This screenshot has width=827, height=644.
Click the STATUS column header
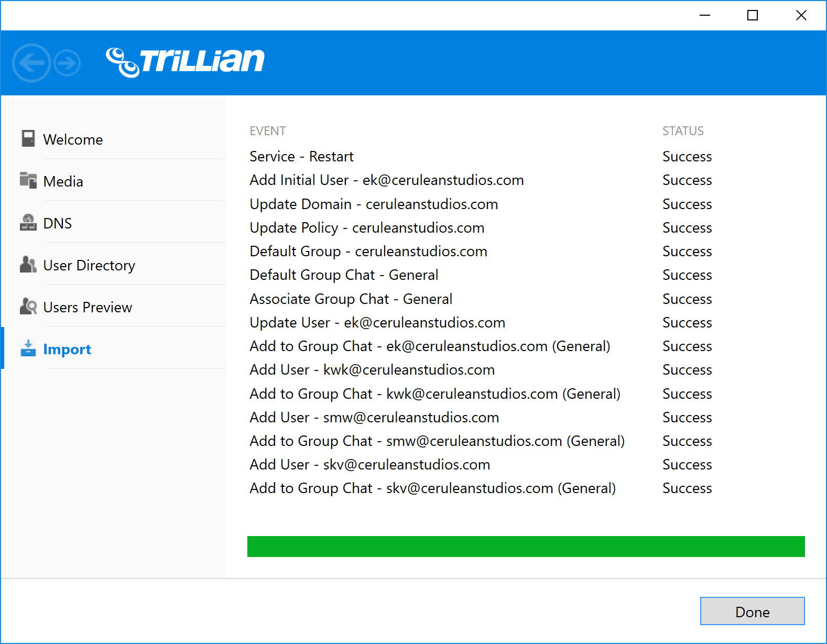coord(683,131)
